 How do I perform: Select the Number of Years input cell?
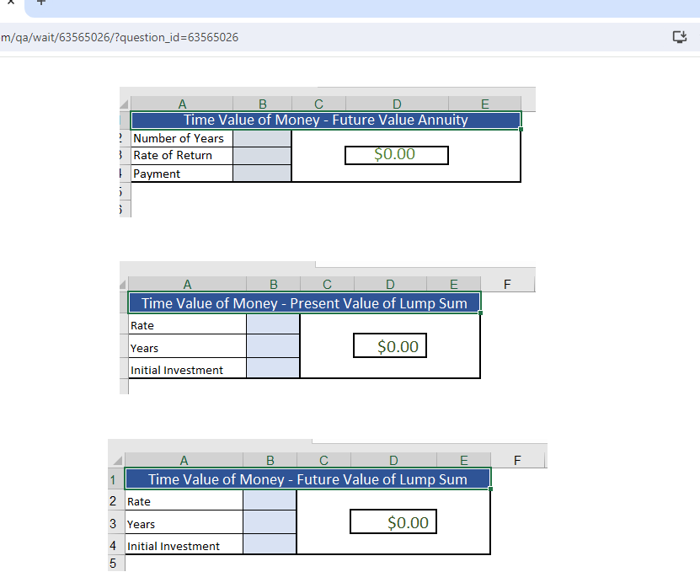click(x=262, y=138)
